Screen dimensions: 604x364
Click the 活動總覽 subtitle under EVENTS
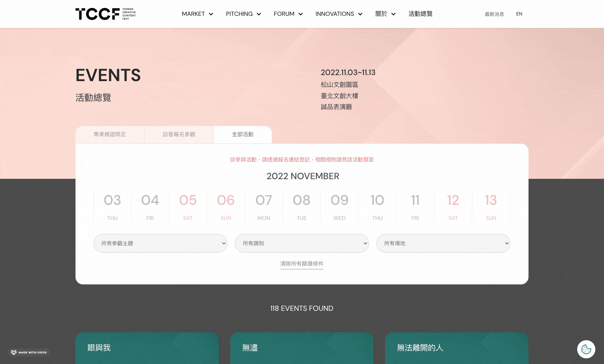click(93, 98)
